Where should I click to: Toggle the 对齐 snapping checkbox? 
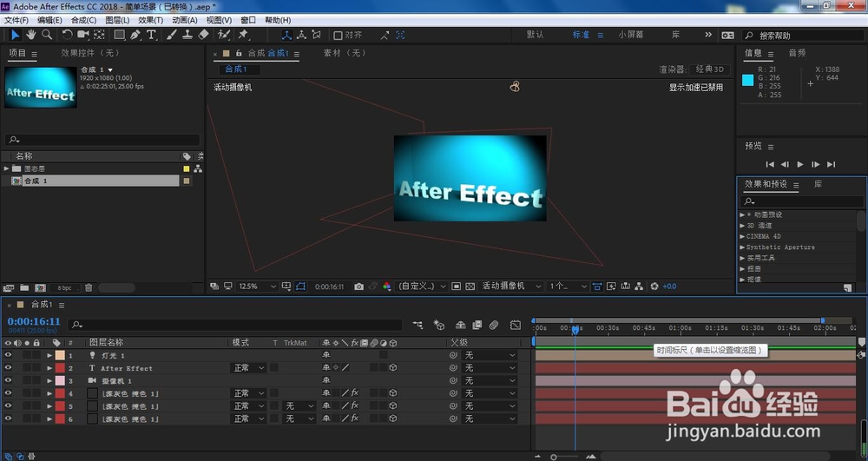click(338, 35)
